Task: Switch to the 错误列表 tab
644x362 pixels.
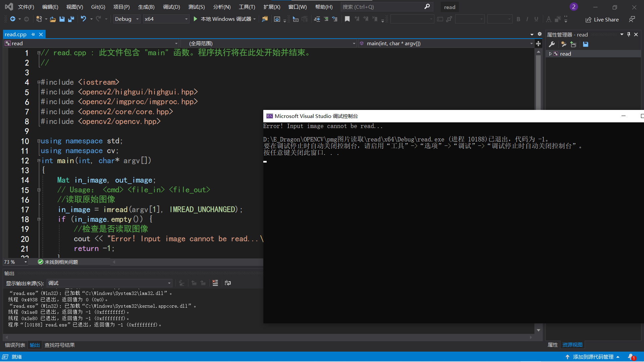Action: pos(15,345)
